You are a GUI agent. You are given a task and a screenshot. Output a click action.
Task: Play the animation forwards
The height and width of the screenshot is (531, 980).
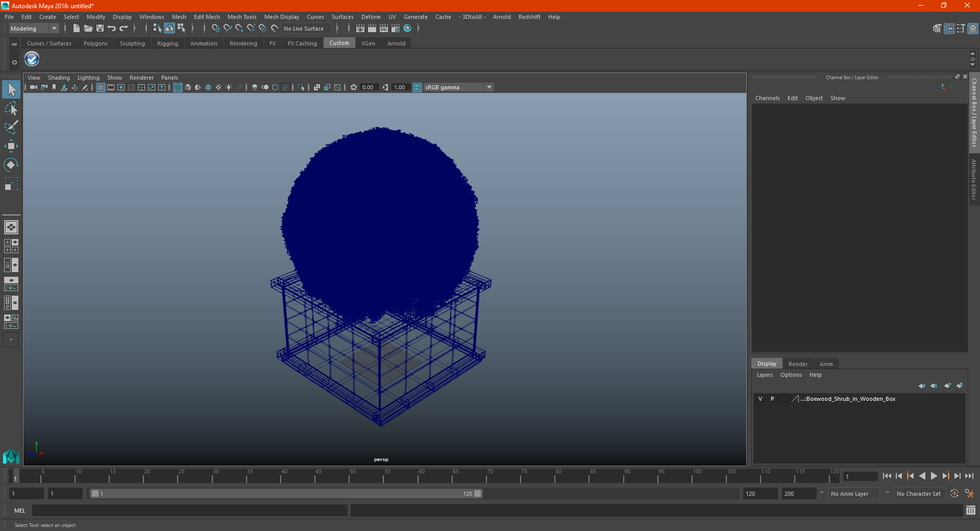point(934,476)
